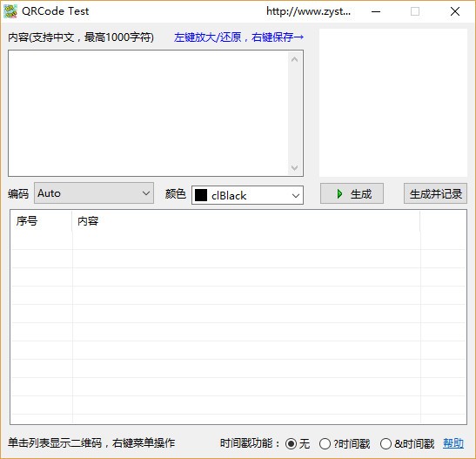Click the scroll down arrow in content box
Screen dimensions: 476x459
click(294, 167)
